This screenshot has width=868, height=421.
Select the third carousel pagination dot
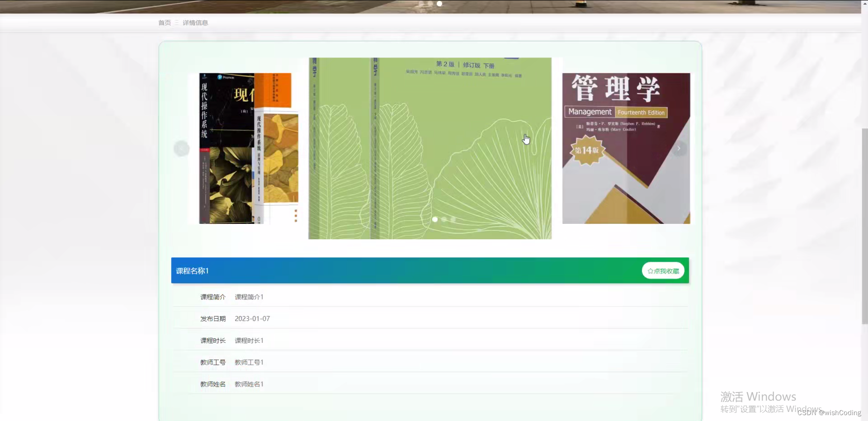click(x=453, y=219)
